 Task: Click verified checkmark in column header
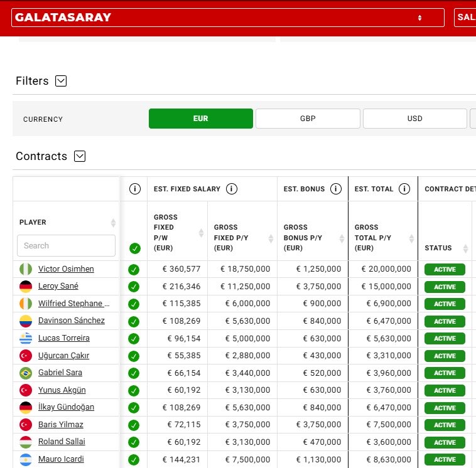(135, 248)
